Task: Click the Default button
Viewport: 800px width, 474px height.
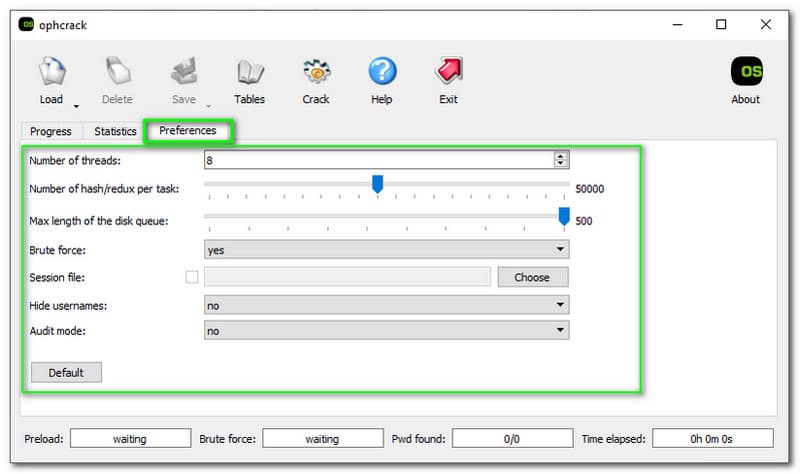Action: click(x=66, y=372)
